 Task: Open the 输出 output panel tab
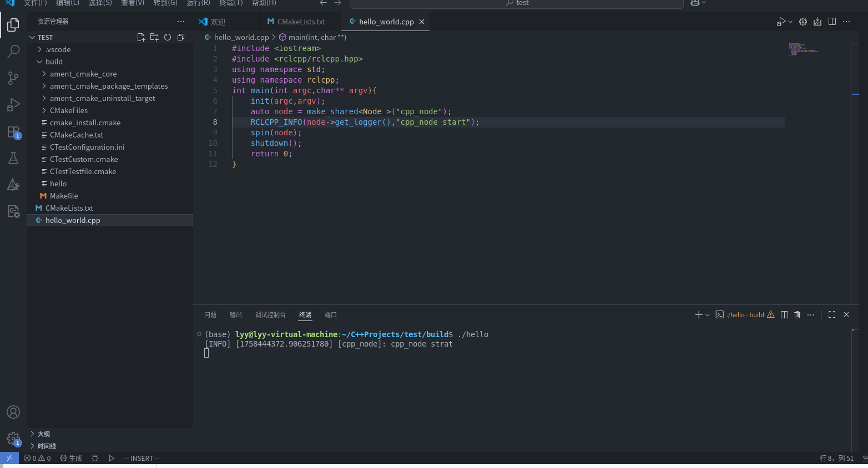236,314
